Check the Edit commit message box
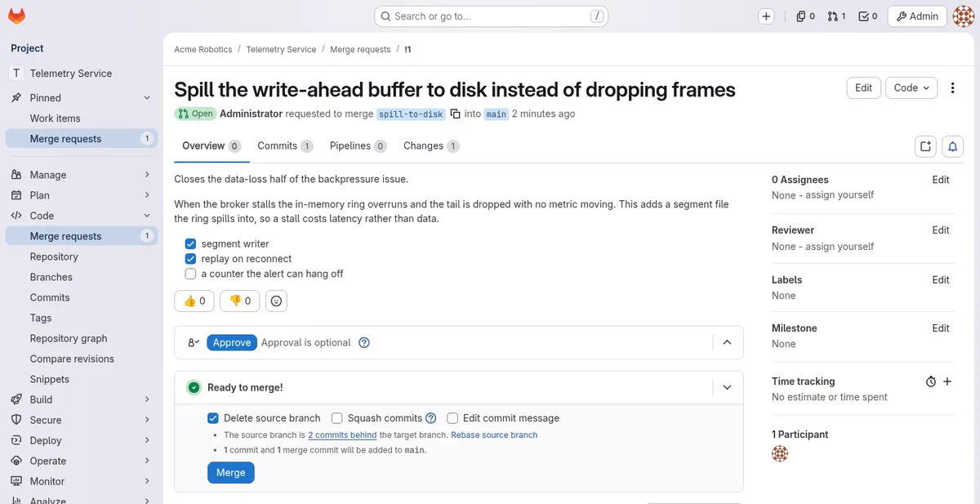 (x=452, y=418)
